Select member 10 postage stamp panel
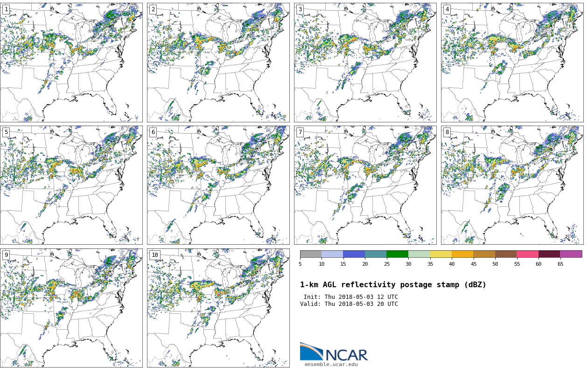Image resolution: width=588 pixels, height=368 pixels. (x=218, y=308)
